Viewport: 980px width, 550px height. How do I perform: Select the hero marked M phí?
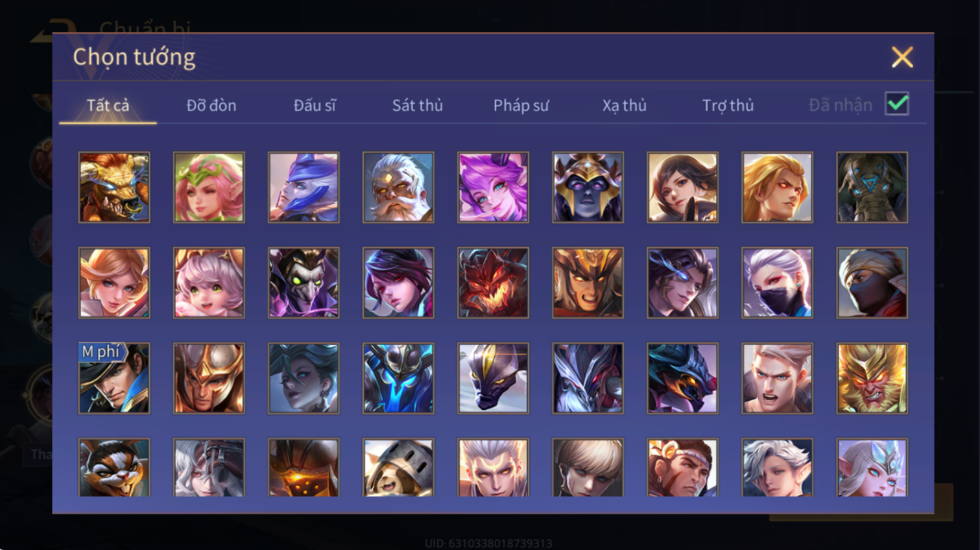click(114, 378)
